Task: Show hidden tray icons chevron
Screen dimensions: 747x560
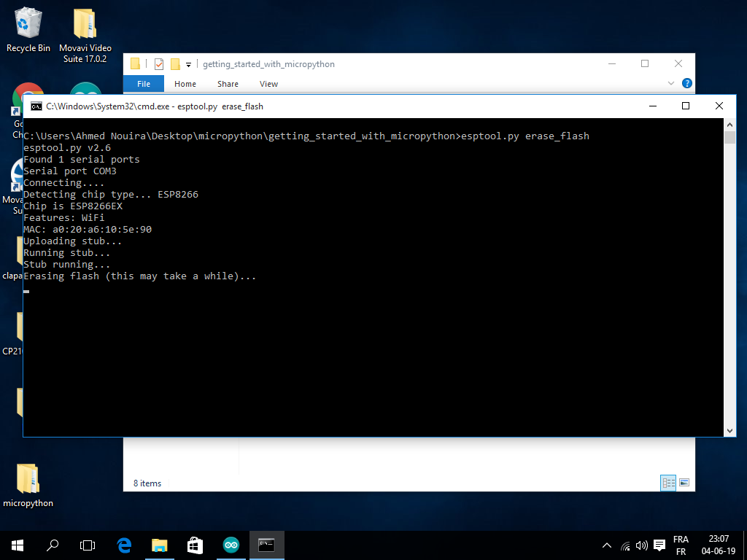Action: click(x=606, y=545)
